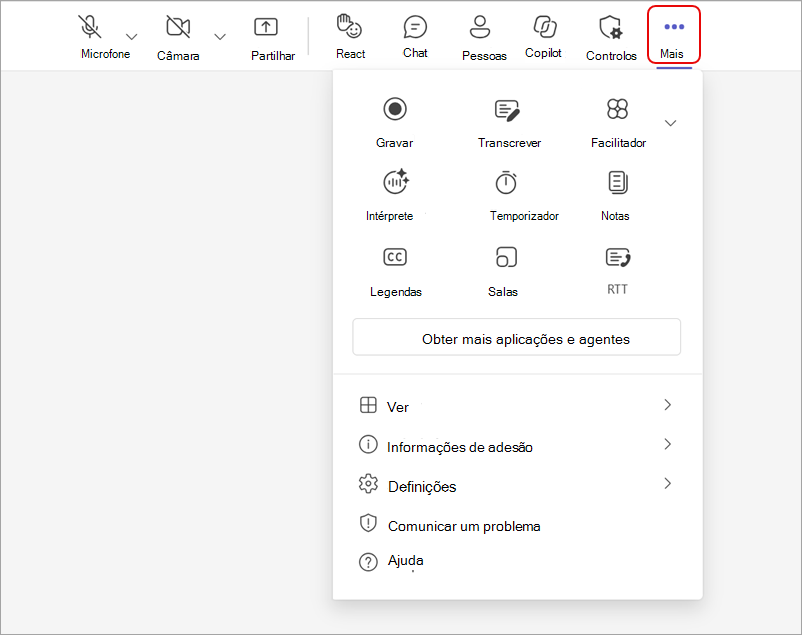Open the Ver view submenu

(x=517, y=406)
